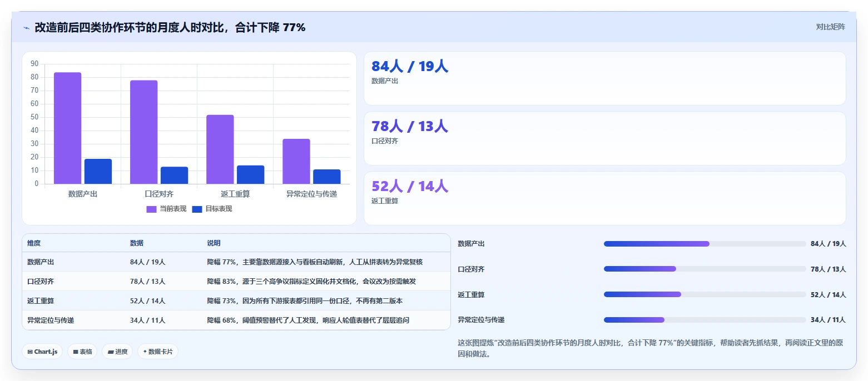Click table cell 84人 / 19人

coord(147,262)
